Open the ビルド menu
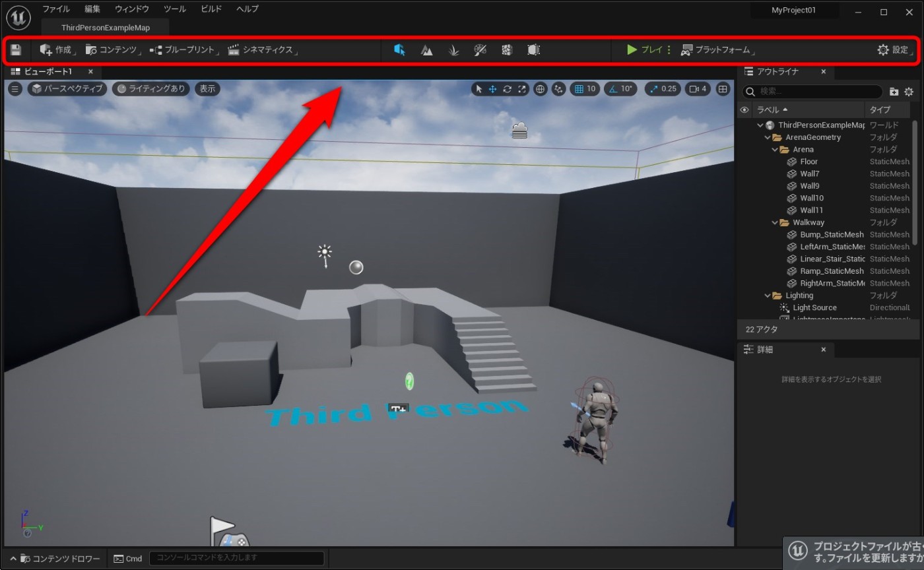The width and height of the screenshot is (924, 570). 210,9
